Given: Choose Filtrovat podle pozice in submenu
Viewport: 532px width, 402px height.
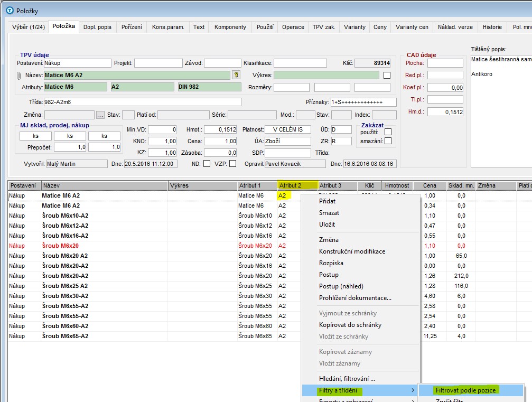Looking at the screenshot, I should [471, 390].
